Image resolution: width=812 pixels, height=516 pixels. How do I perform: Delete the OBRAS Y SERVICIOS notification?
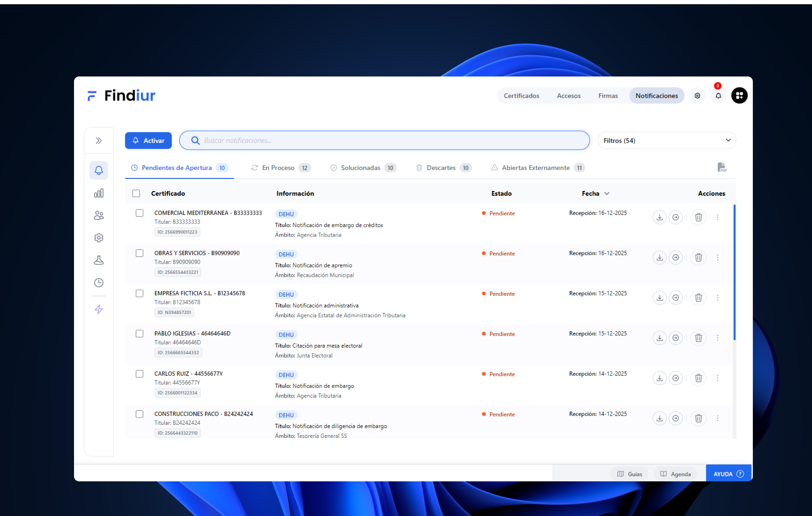(698, 257)
